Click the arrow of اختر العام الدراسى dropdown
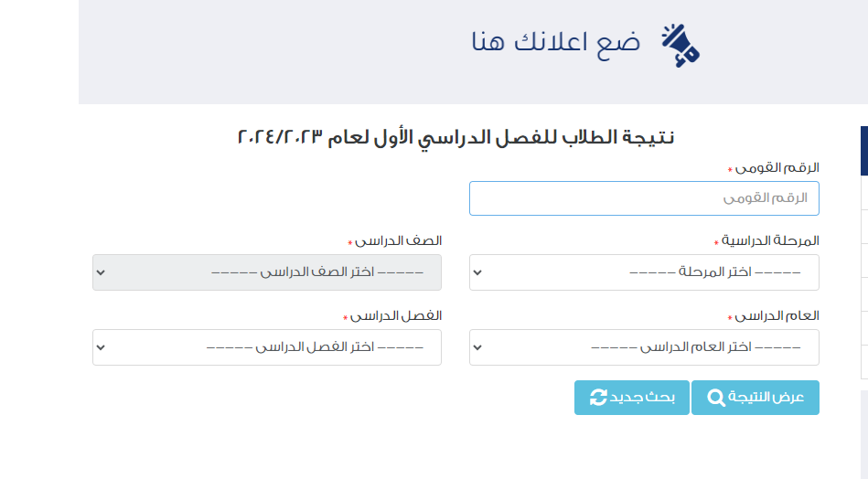This screenshot has width=868, height=479. 477,348
